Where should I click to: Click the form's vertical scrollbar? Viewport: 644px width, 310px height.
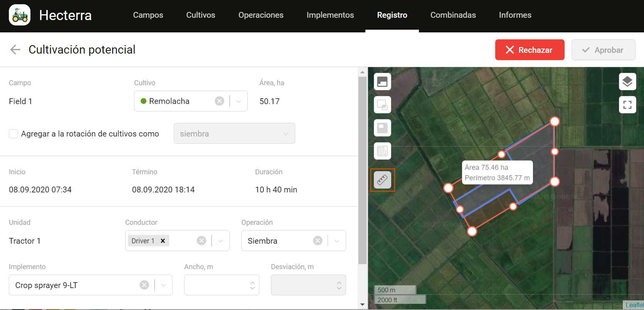click(362, 170)
